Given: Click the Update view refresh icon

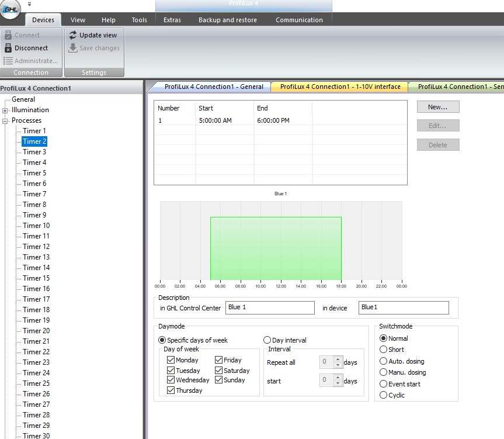Looking at the screenshot, I should (x=73, y=35).
